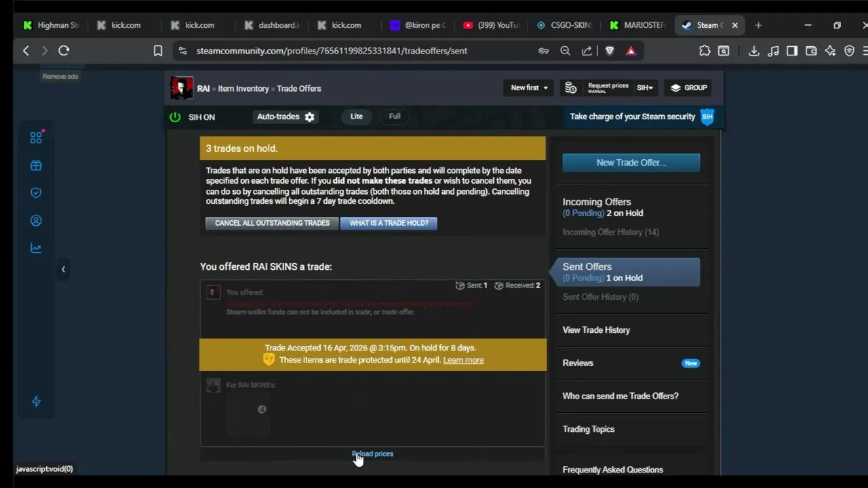Toggle browser sidebar panel icon

click(x=792, y=51)
